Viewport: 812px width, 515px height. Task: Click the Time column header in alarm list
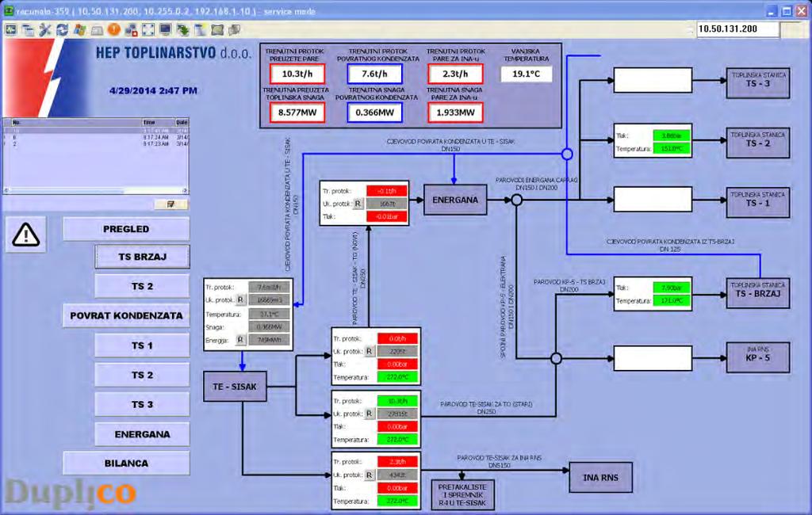pyautogui.click(x=159, y=122)
